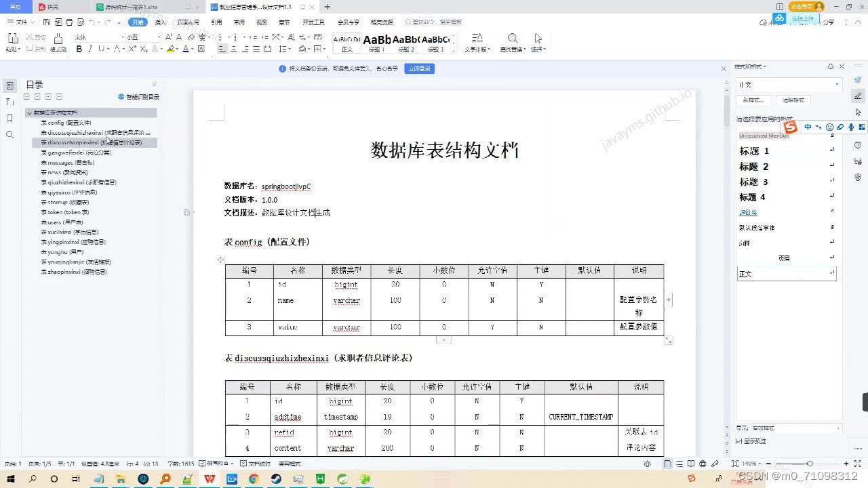This screenshot has height=488, width=868.
Task: Click the Sogou input method logo
Action: point(790,127)
